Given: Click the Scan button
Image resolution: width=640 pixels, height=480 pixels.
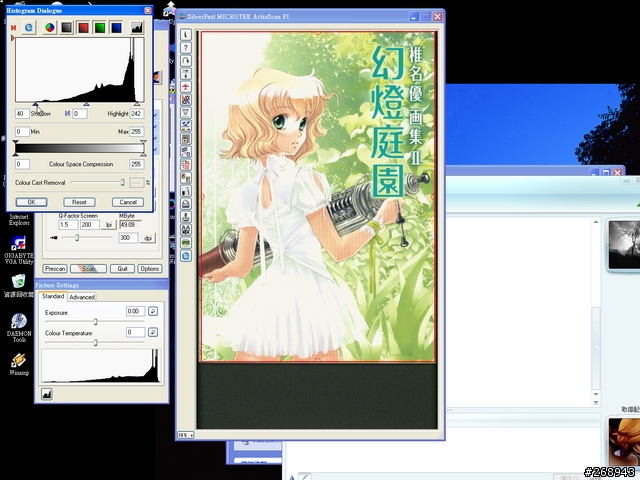Looking at the screenshot, I should click(88, 269).
